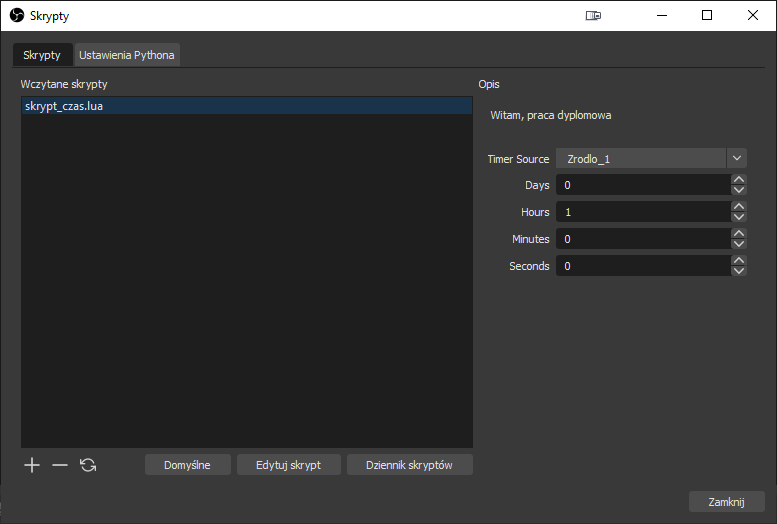777x524 pixels.
Task: Increase Hours value with up arrow
Action: 739,206
